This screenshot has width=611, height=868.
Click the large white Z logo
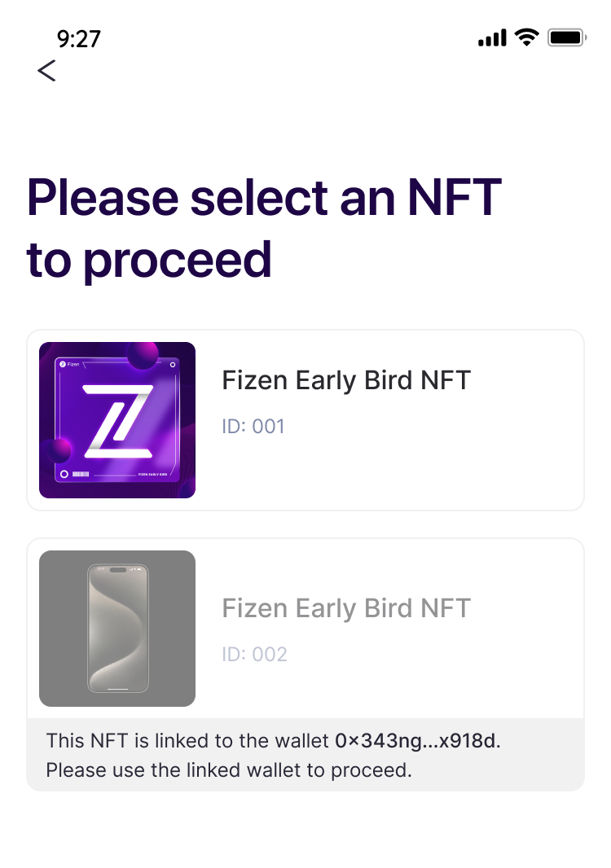pos(117,420)
